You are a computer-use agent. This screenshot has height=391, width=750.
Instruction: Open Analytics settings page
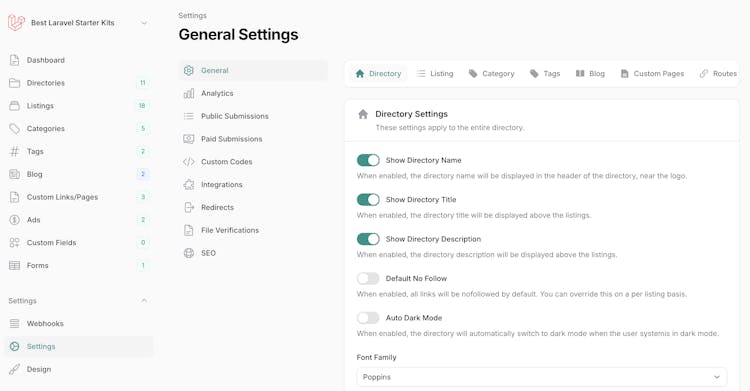(253, 93)
